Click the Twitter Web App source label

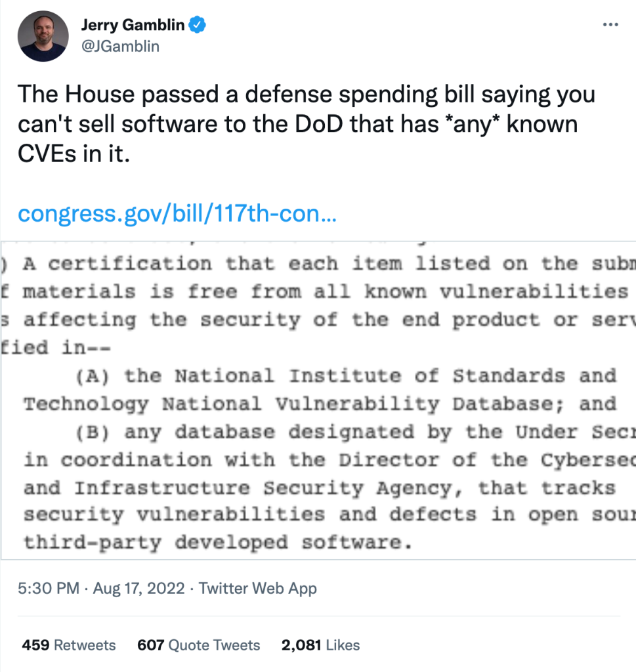point(258,589)
